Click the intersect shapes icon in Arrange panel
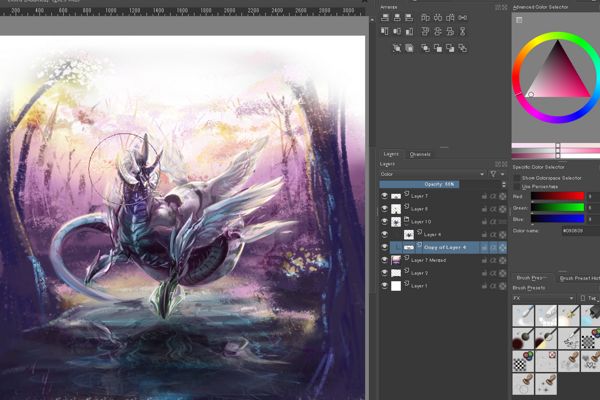600x400 pixels. [x=438, y=48]
